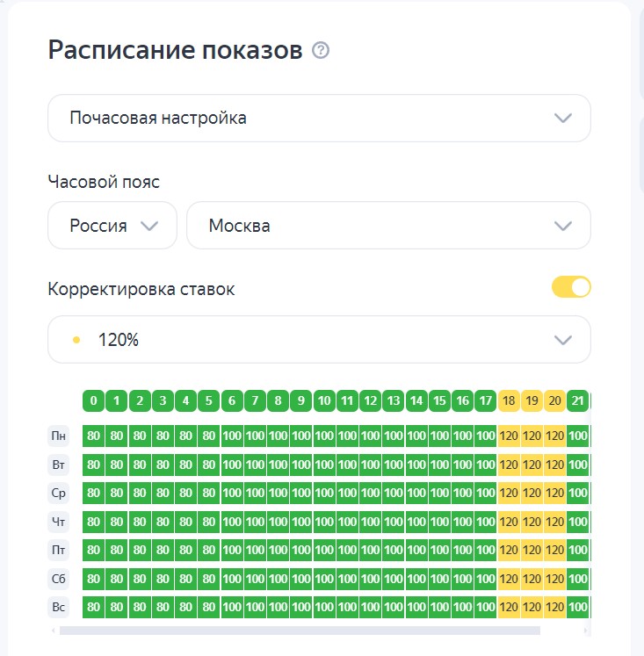Click the horizontal scrollbar under the schedule grid

pos(299,630)
